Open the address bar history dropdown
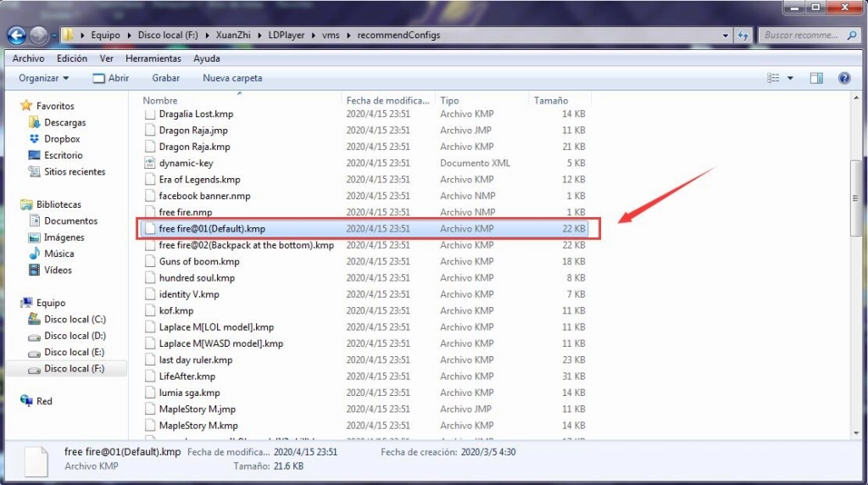The image size is (868, 485). click(x=726, y=36)
